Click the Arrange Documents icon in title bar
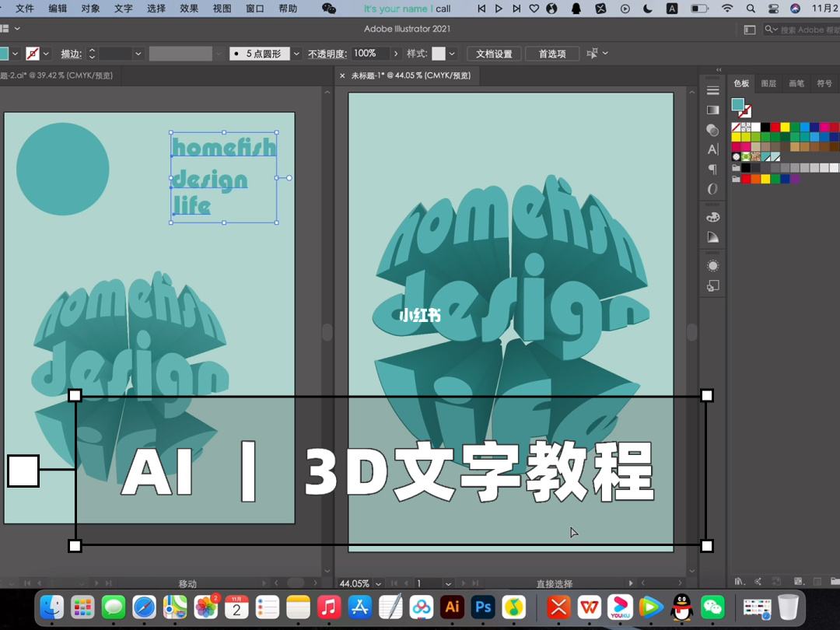This screenshot has width=840, height=630. [x=750, y=30]
